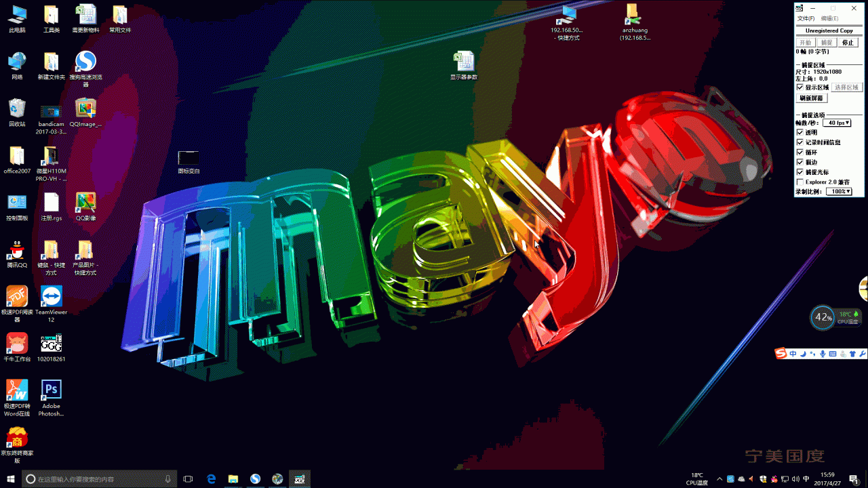Select the 图标空白 desktop icon
Viewport: 868px width, 488px height.
[189, 163]
